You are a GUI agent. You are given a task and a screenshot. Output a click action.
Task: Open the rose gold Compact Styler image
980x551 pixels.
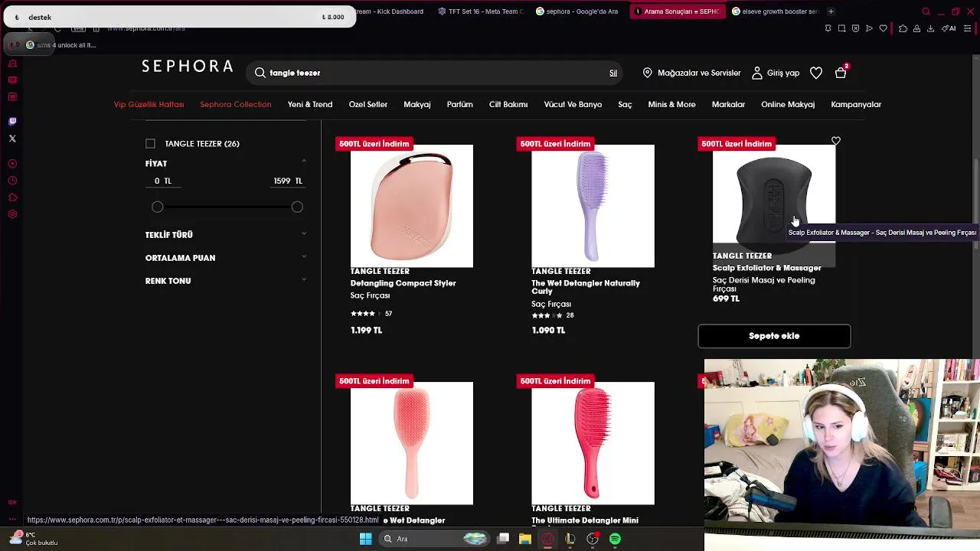tap(412, 206)
